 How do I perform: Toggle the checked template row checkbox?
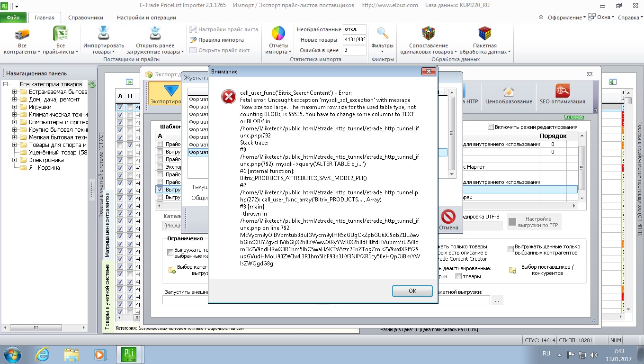click(x=160, y=190)
